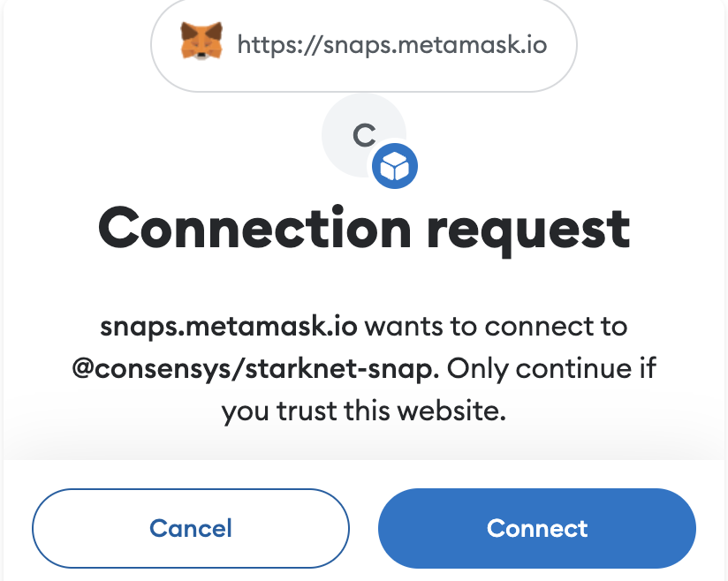Click the cube icon overlapping the avatar
This screenshot has height=581, width=728.
(x=394, y=165)
